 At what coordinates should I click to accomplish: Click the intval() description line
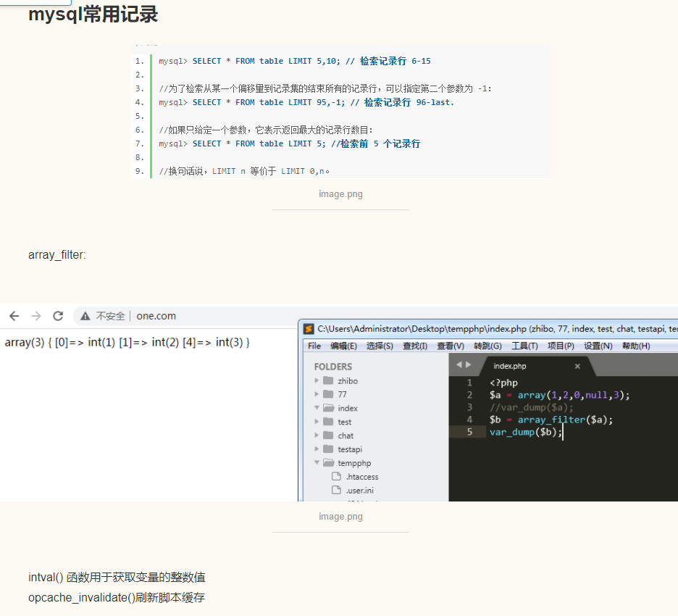point(117,578)
